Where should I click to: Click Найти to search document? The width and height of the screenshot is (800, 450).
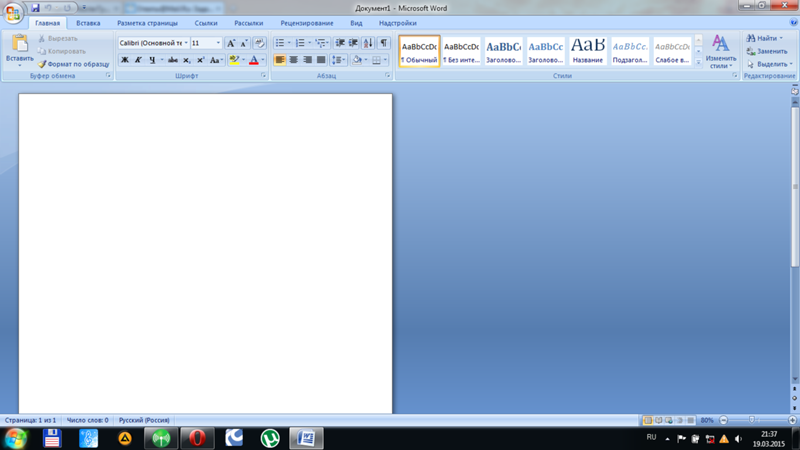[x=764, y=38]
